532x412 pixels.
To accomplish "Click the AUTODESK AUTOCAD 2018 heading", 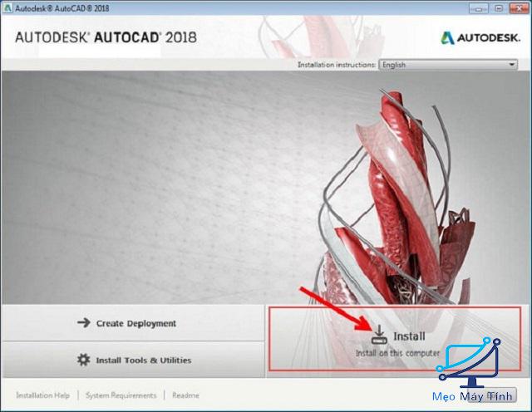I will (106, 37).
